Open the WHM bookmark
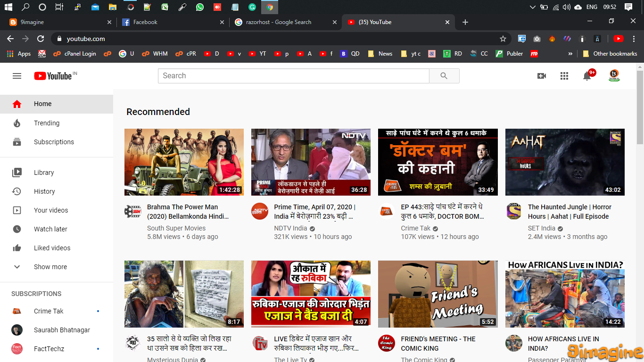Screen dimensions: 644x362 [155, 54]
